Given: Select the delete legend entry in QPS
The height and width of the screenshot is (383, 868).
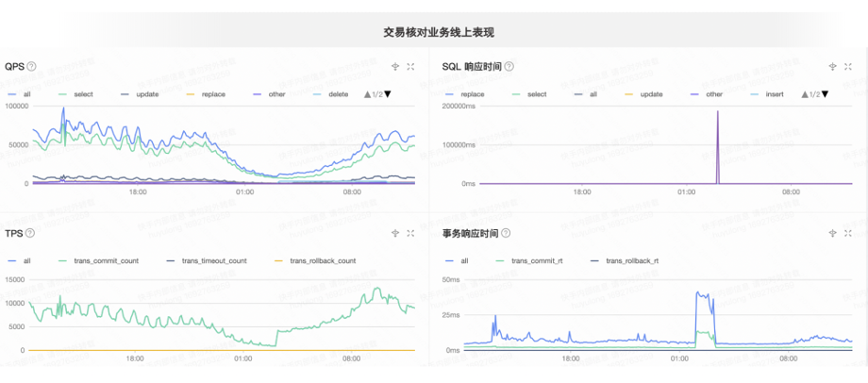Looking at the screenshot, I should click(331, 94).
